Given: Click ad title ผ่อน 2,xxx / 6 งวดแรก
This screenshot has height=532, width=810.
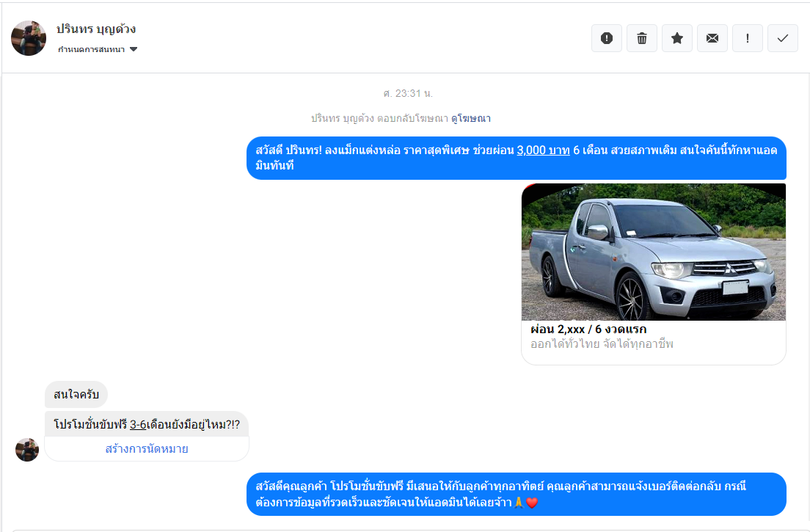Looking at the screenshot, I should click(588, 329).
